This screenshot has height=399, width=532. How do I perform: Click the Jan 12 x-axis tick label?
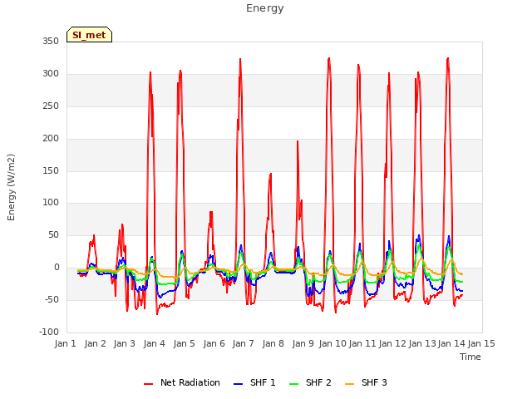coord(392,343)
